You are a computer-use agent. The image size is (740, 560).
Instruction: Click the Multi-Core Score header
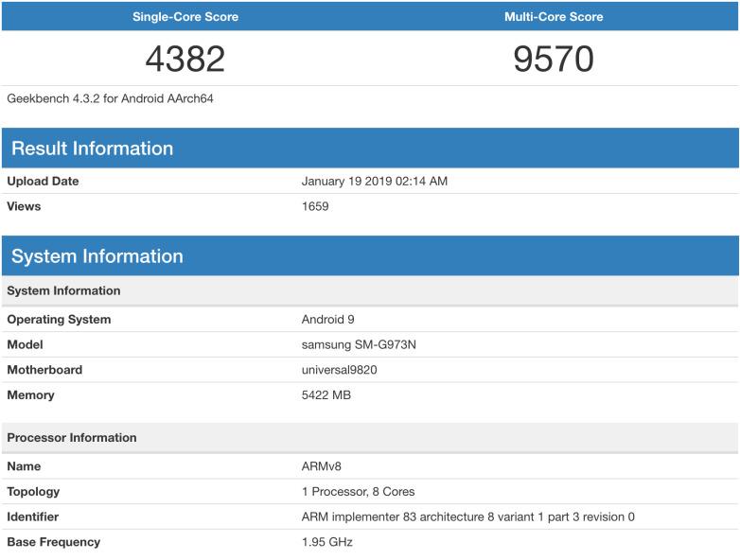point(554,17)
